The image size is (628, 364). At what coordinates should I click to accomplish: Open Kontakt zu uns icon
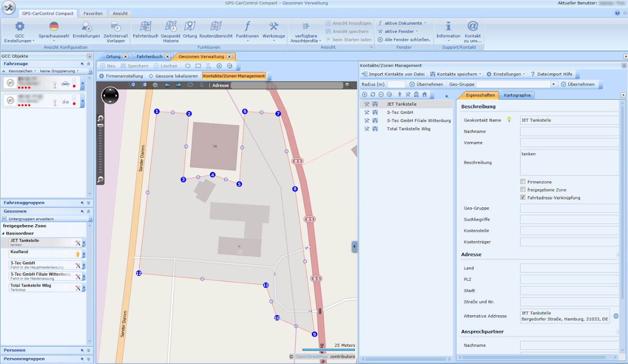coord(473,27)
